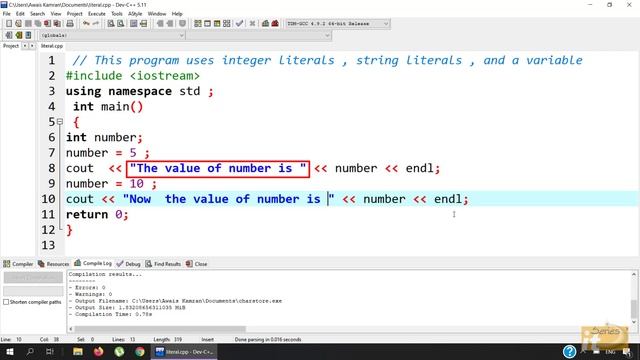This screenshot has width=640, height=360.
Task: Open the File menu
Action: 7,14
